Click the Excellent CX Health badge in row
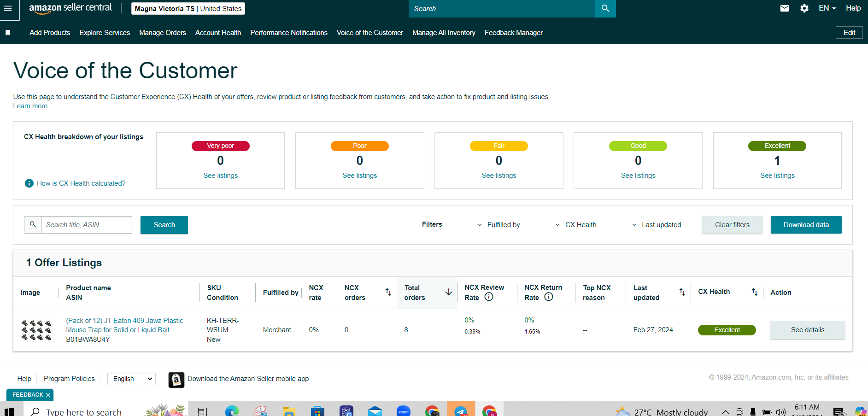Screen dimensions: 868x416 click(727, 330)
